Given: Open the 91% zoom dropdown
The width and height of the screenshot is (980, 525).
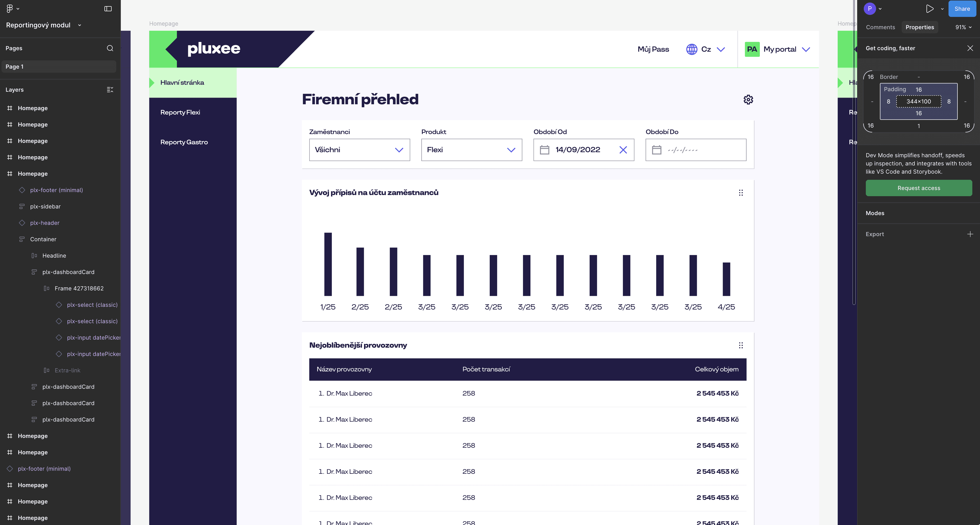Looking at the screenshot, I should (963, 27).
